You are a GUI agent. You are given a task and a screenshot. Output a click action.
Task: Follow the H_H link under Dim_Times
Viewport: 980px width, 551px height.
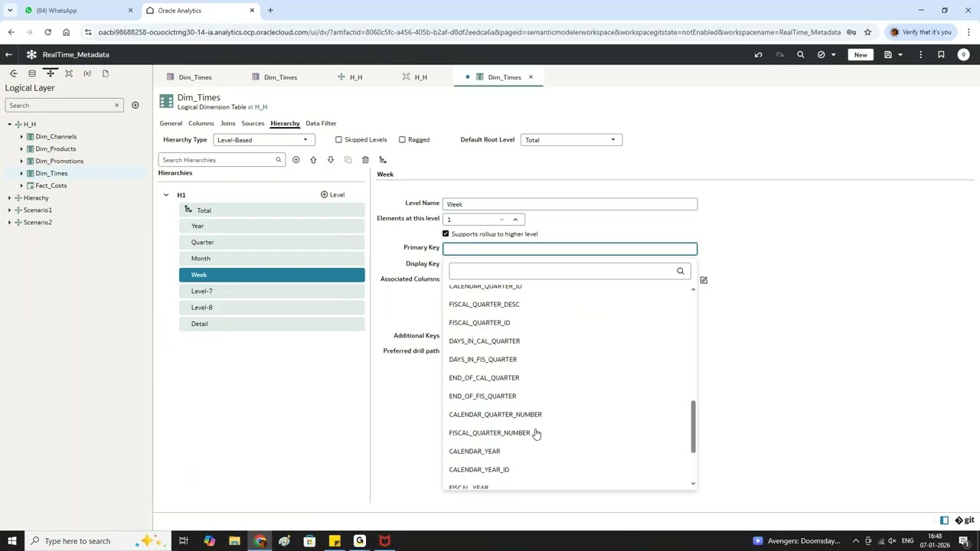[260, 107]
